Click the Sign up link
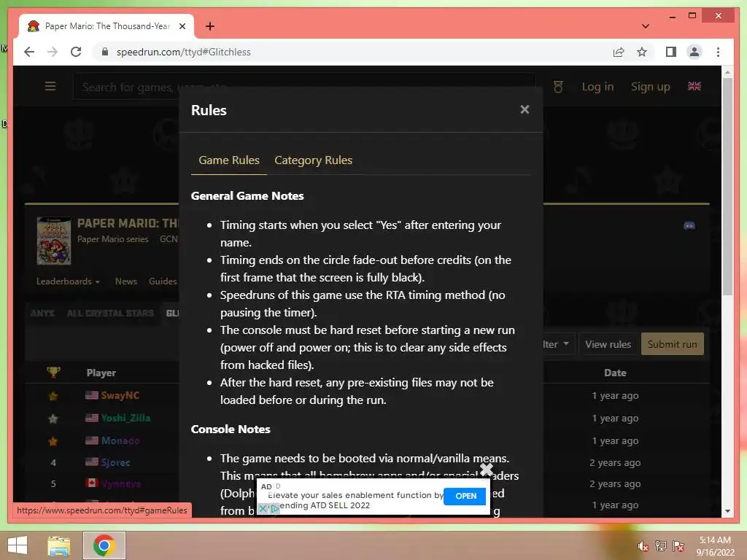The width and height of the screenshot is (747, 560). 650,87
